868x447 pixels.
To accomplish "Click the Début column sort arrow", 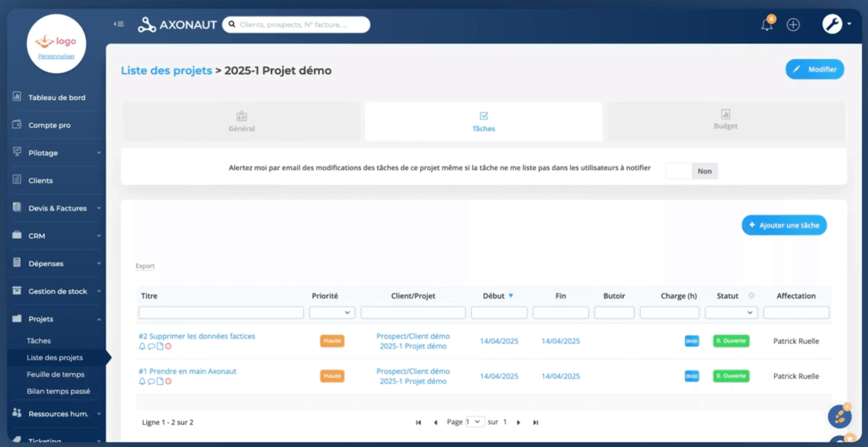I will click(511, 295).
